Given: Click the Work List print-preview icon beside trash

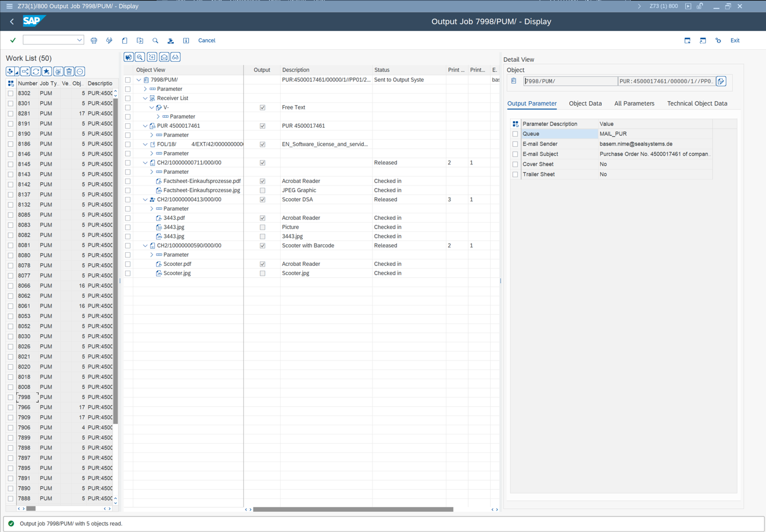Looking at the screenshot, I should [58, 71].
